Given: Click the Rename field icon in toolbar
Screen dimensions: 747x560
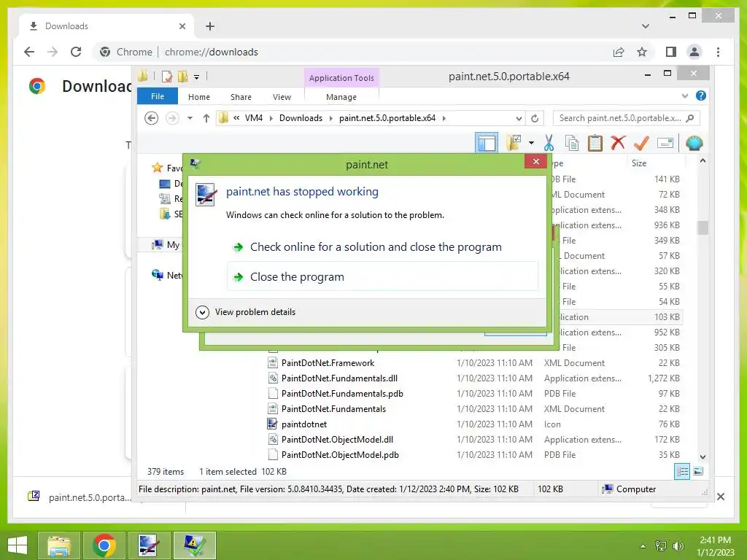Looking at the screenshot, I should pos(665,142).
